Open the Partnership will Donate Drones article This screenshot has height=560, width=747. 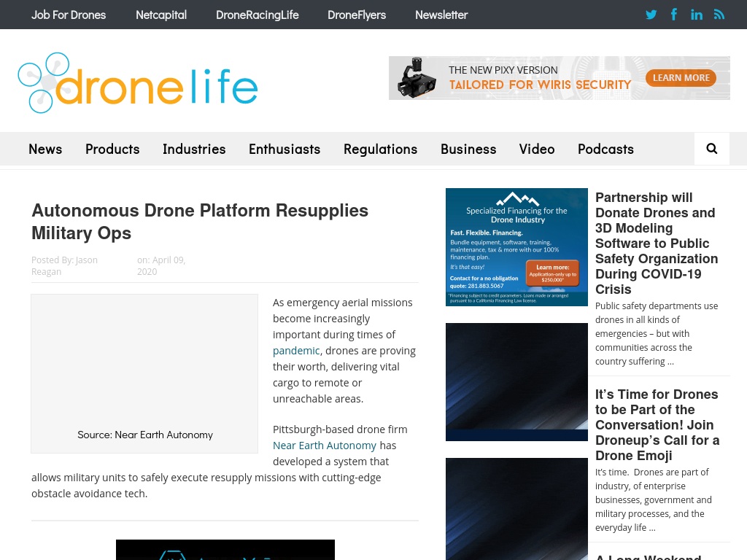tap(657, 244)
